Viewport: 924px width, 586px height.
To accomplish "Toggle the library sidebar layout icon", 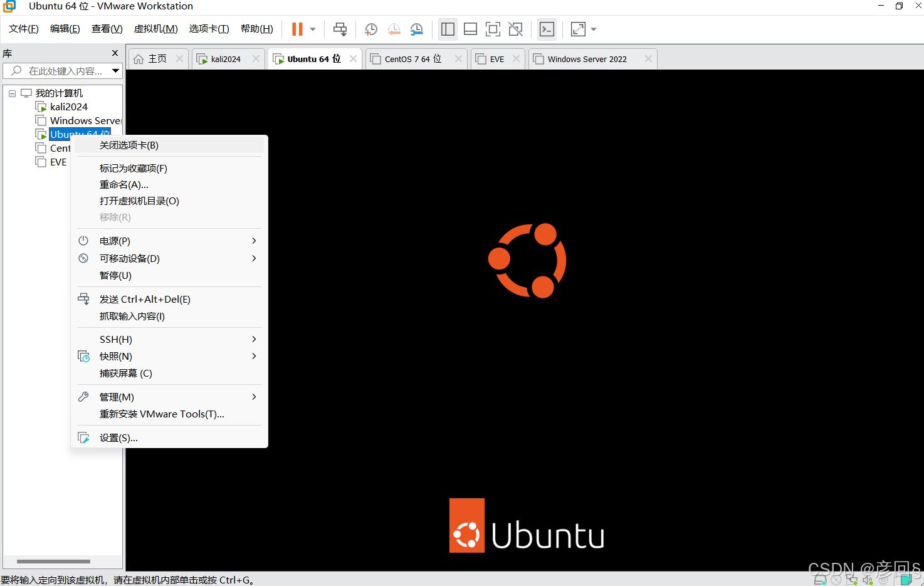I will coord(448,29).
